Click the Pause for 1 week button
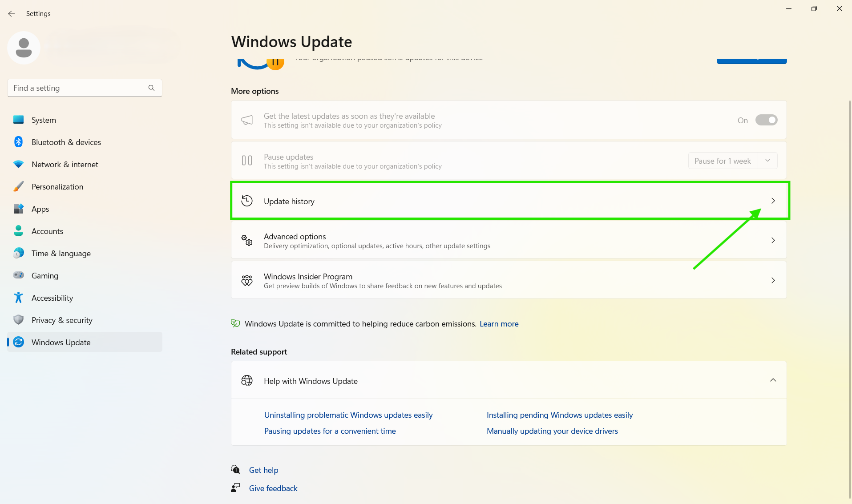This screenshot has height=504, width=852. tap(723, 161)
